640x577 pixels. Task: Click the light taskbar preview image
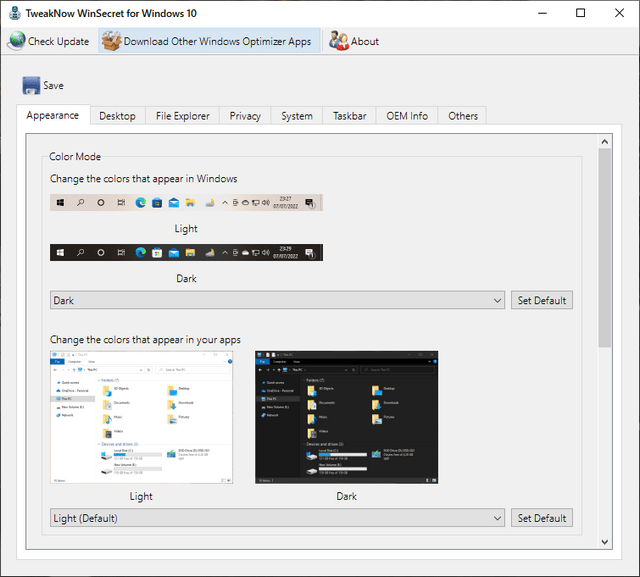pos(186,202)
